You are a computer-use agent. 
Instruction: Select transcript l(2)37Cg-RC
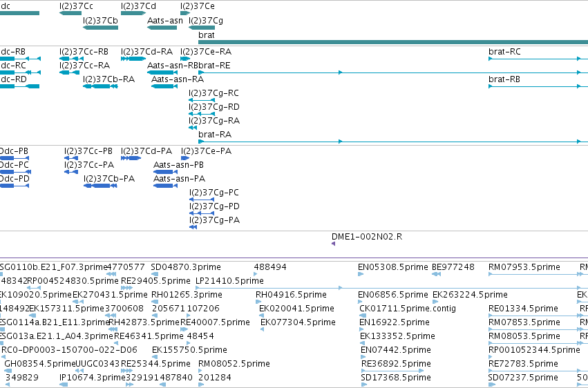coord(202,100)
